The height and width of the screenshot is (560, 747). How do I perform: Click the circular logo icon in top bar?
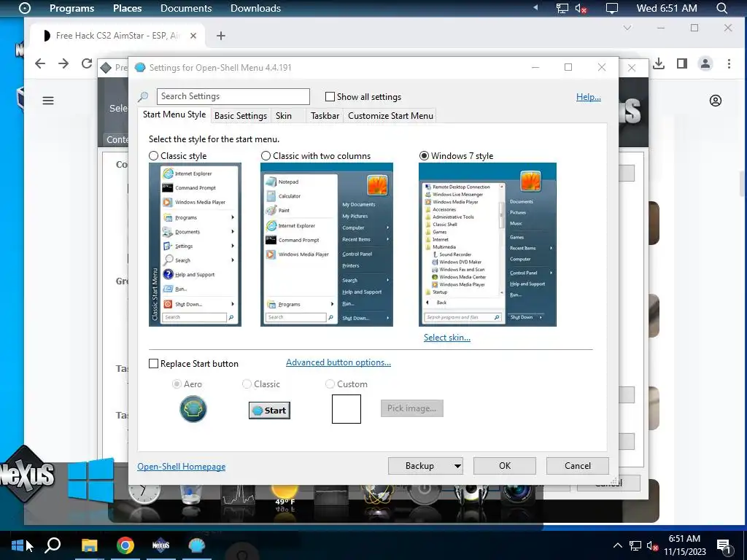pyautogui.click(x=25, y=8)
